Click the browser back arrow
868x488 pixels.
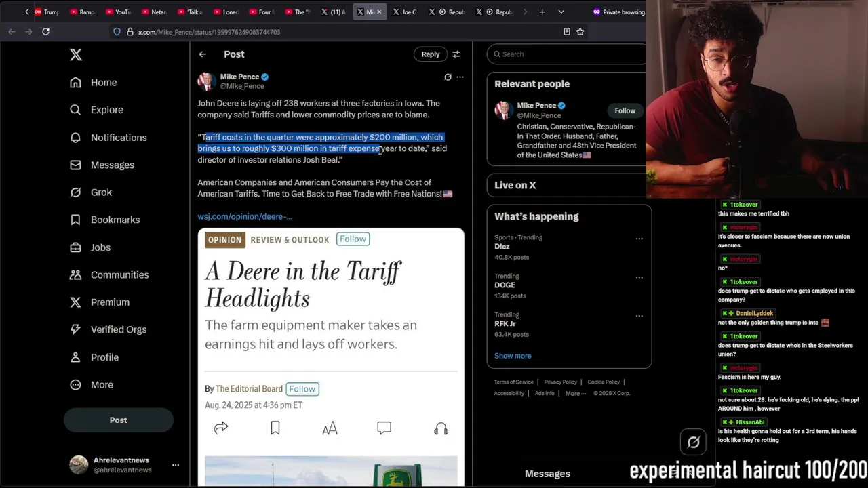tap(12, 31)
